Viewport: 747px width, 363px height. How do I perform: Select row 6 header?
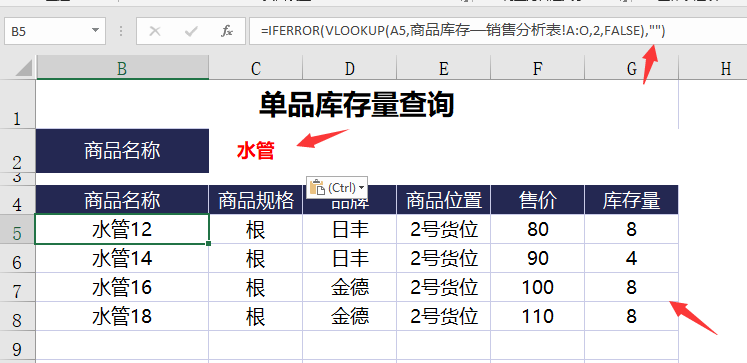(18, 258)
